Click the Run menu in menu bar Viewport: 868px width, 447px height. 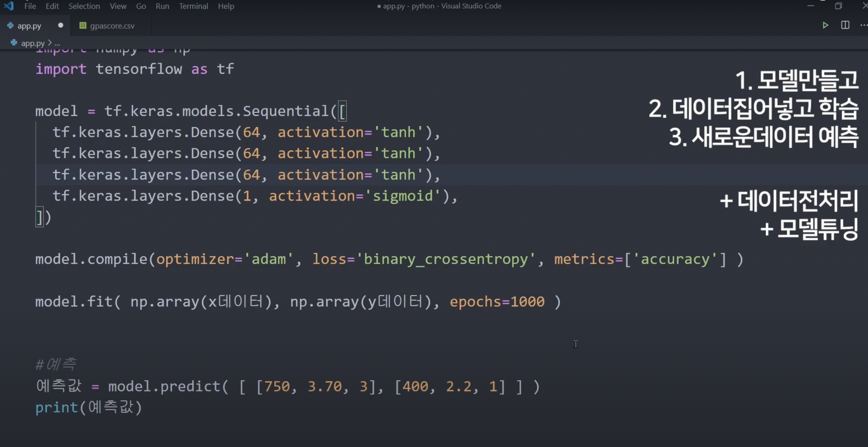point(163,6)
